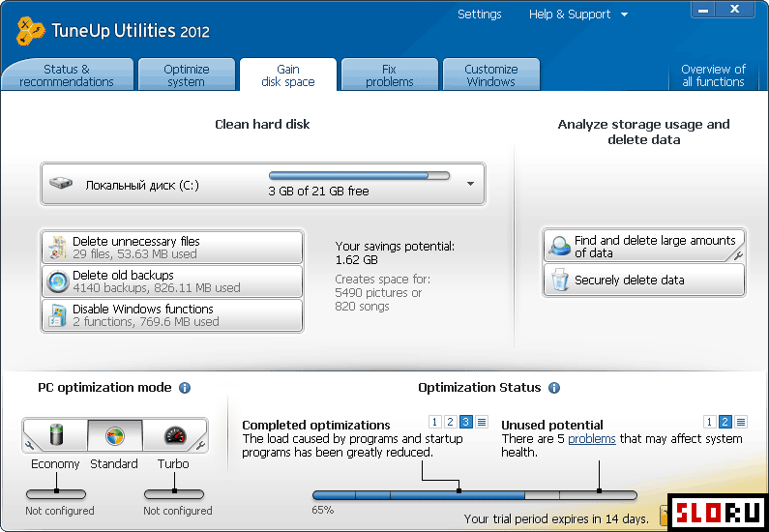This screenshot has height=532, width=769.
Task: Click the Delete unnecessary files icon
Action: (x=58, y=247)
